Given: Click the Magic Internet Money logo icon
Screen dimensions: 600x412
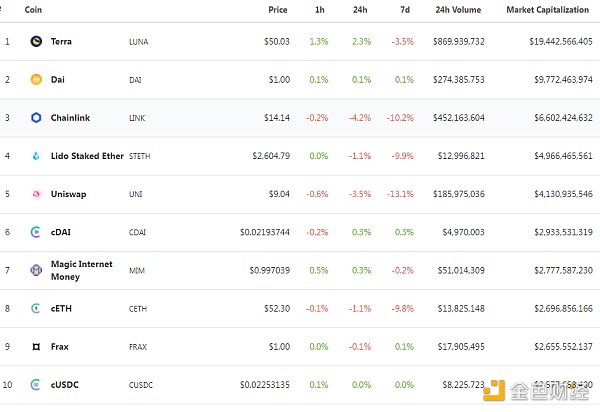Looking at the screenshot, I should [x=36, y=270].
